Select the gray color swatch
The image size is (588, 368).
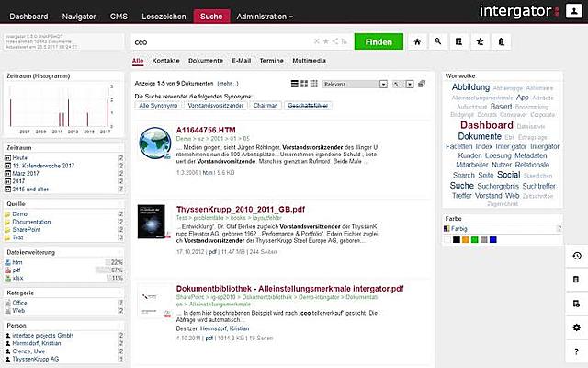click(484, 239)
